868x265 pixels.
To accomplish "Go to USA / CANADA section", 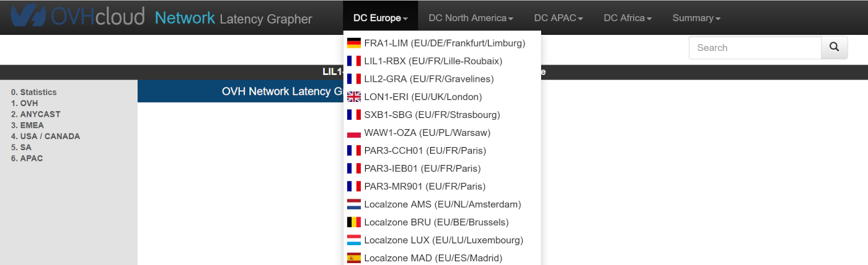I will [45, 137].
